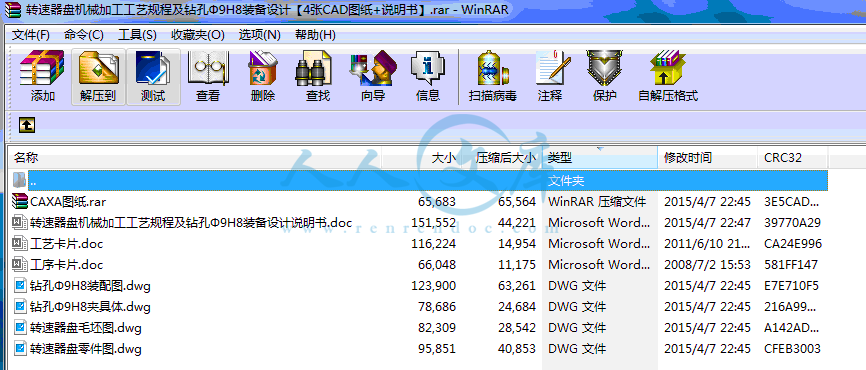Click the 删除 (Delete) toolbar icon

click(263, 68)
